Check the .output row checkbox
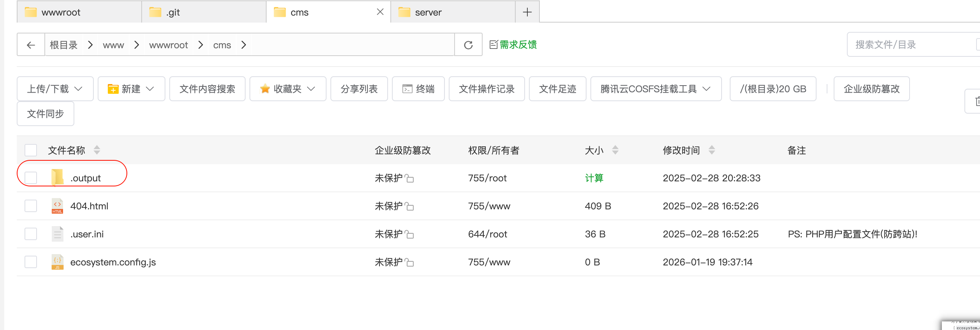 pos(31,178)
